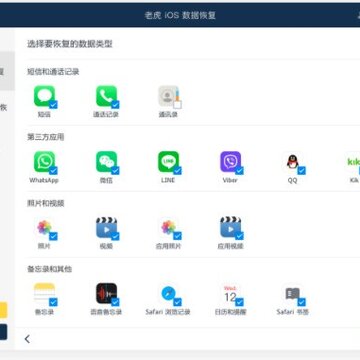
Task: Click the 照片和视频 section heading
Action: (46, 203)
